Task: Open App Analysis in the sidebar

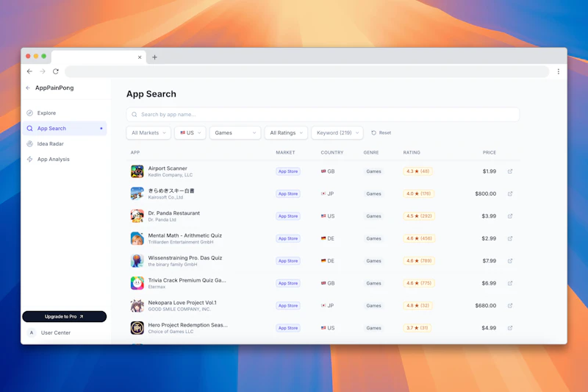Action: click(65, 159)
